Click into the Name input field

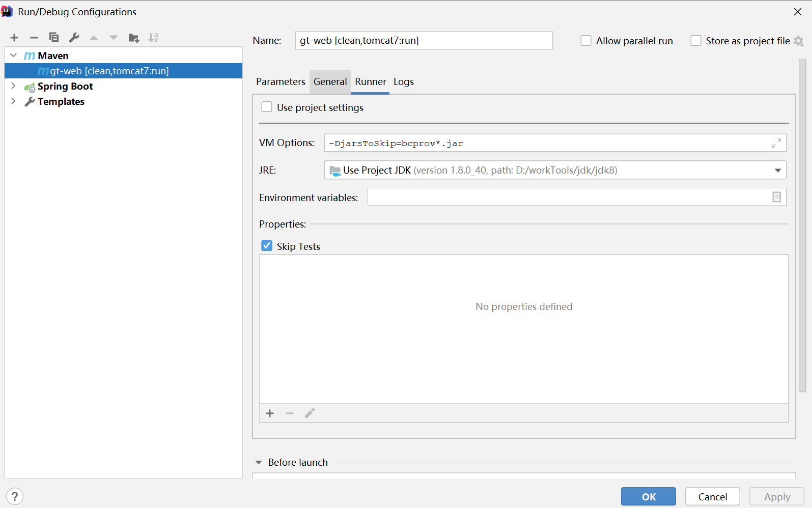point(424,41)
